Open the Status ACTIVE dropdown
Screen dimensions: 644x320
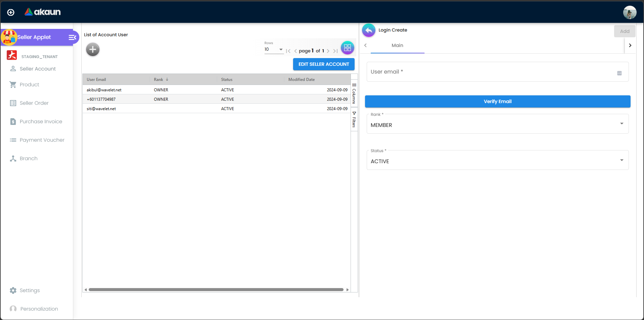(x=497, y=161)
